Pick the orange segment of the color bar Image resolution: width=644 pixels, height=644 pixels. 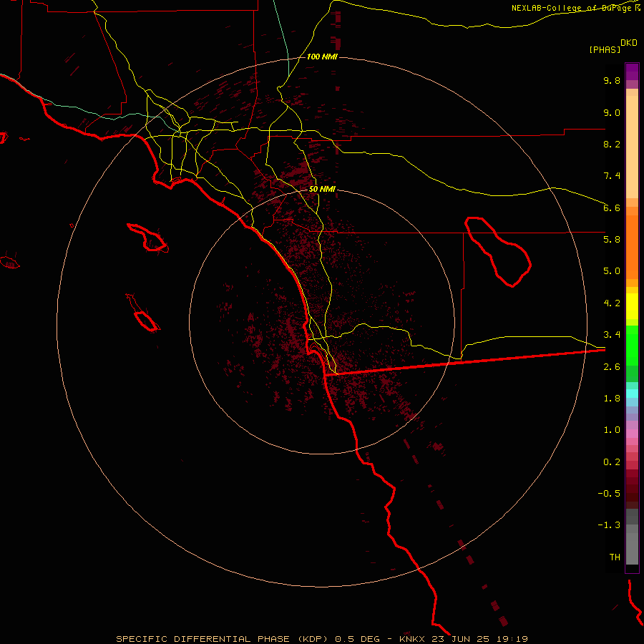(632, 248)
